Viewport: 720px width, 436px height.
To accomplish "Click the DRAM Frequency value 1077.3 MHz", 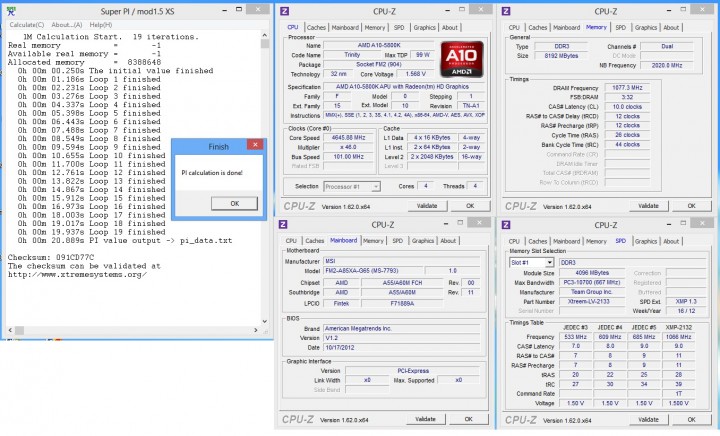I will (x=627, y=88).
